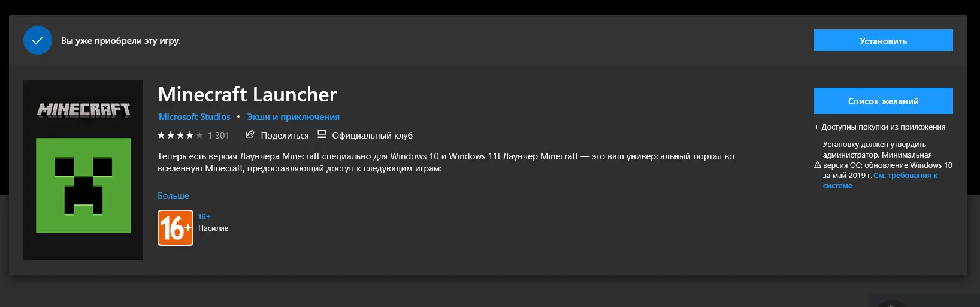This screenshot has height=307, width=980.
Task: Open the Официальный клуб label
Action: click(x=373, y=136)
